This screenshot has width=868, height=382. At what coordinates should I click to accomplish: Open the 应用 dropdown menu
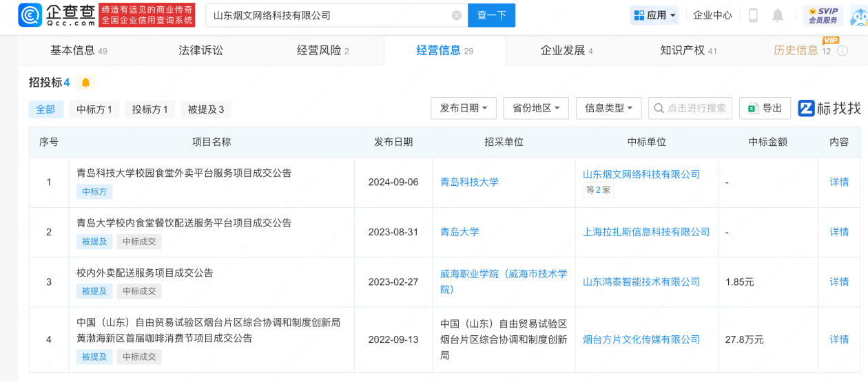pos(655,15)
